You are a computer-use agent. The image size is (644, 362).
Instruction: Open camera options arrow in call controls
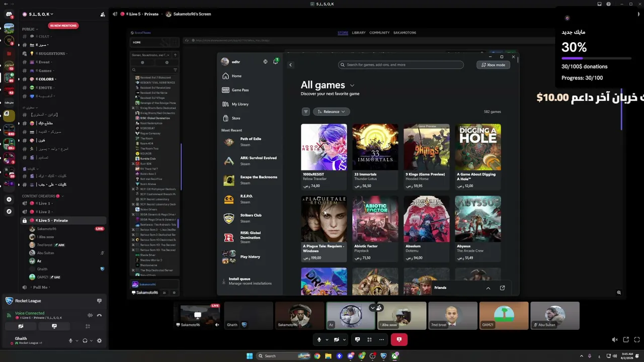345,340
